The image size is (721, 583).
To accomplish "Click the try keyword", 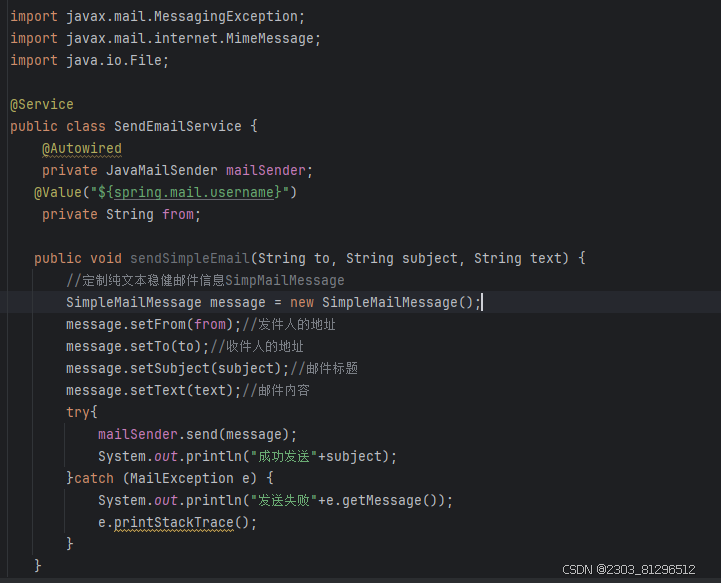I will (x=78, y=412).
